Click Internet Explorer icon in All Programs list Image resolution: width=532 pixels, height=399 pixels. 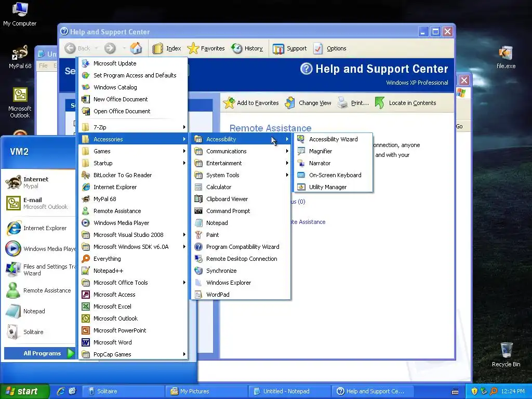point(86,187)
